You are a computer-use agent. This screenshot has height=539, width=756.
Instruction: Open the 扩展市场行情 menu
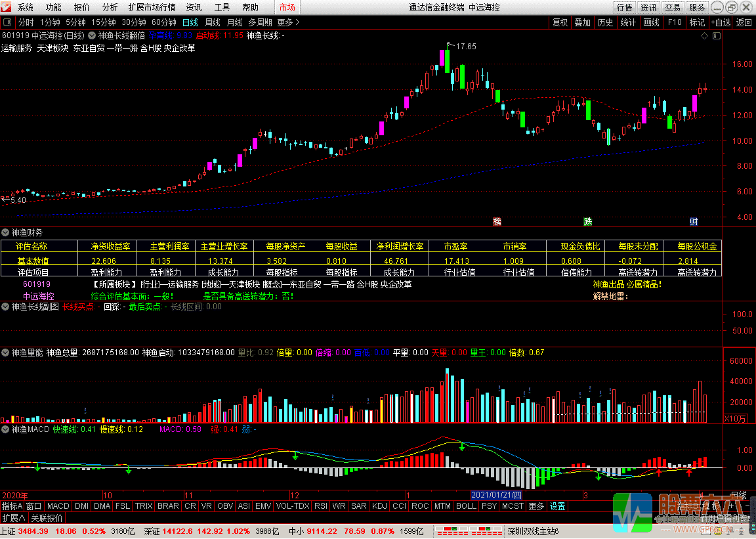click(x=152, y=7)
